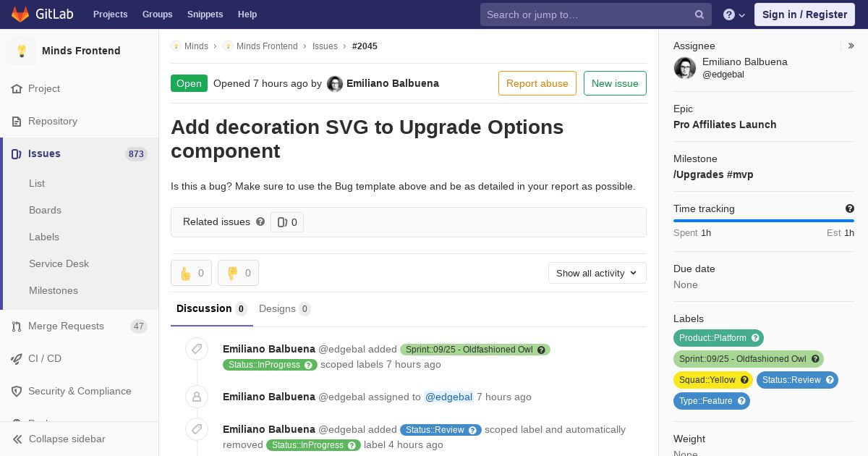Click the Open status badge
The image size is (868, 456).
point(189,83)
